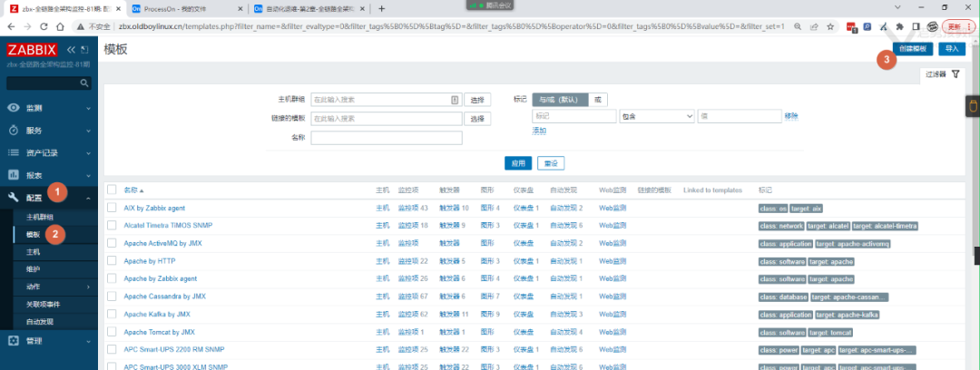Image resolution: width=980 pixels, height=370 pixels.
Task: Click the wrench icon beside 配置
Action: click(14, 198)
